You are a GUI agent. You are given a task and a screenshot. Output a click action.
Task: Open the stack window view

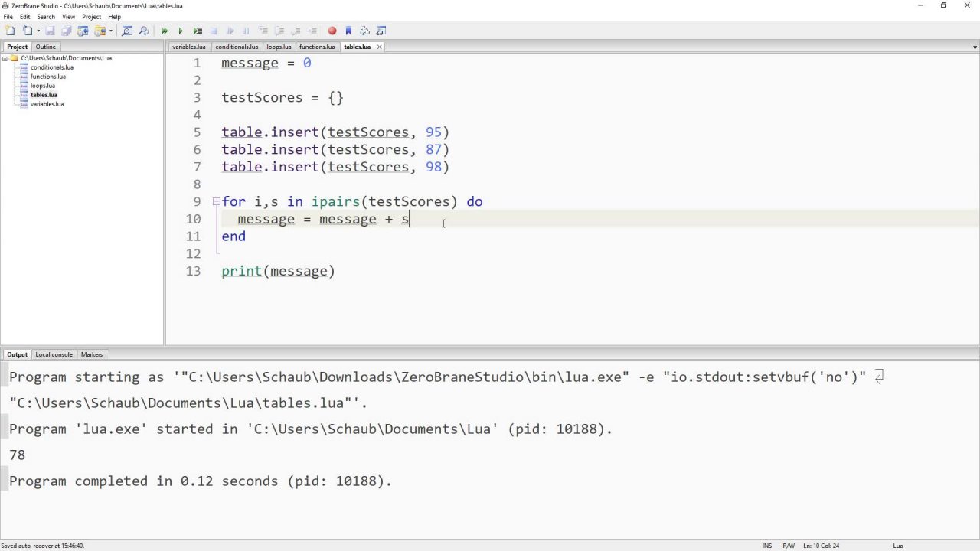coord(364,31)
